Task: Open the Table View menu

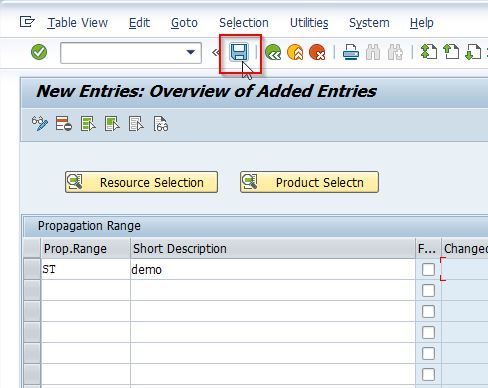Action: (78, 23)
